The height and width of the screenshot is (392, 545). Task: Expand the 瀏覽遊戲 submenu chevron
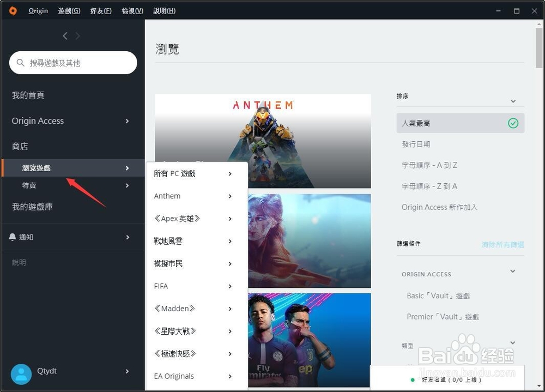click(x=127, y=168)
